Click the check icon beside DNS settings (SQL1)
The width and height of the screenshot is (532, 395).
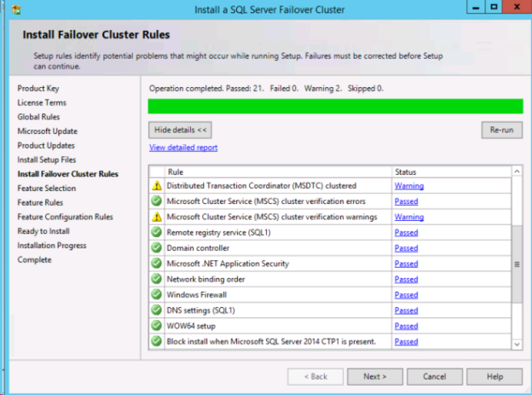coord(156,310)
